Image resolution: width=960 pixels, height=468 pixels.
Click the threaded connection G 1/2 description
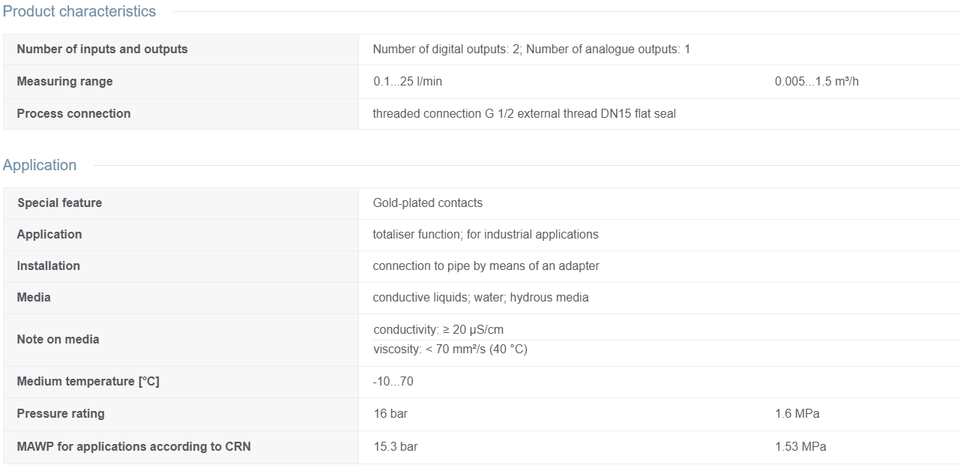click(x=524, y=113)
